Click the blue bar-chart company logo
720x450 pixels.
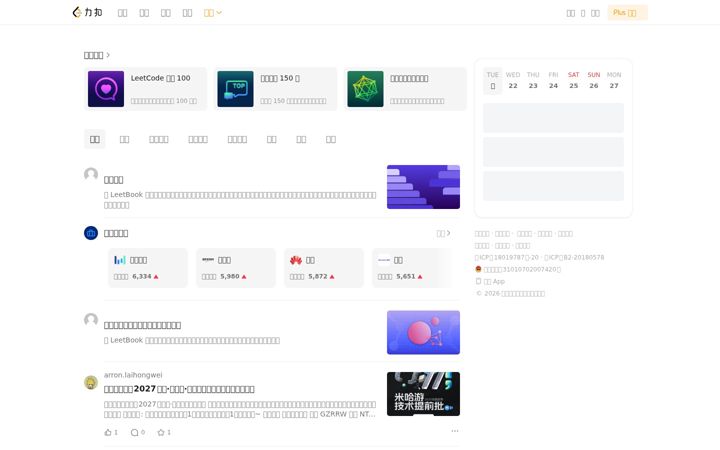coord(120,260)
